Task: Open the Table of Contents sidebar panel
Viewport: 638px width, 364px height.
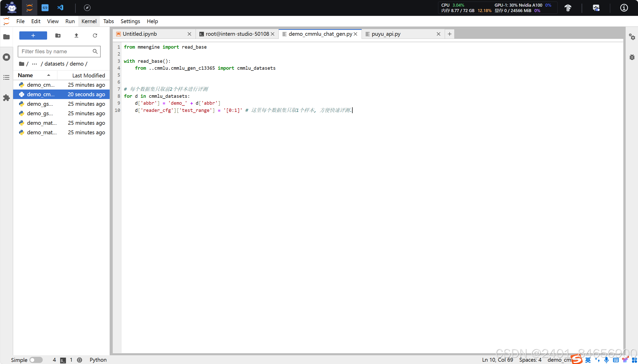Action: pyautogui.click(x=6, y=77)
